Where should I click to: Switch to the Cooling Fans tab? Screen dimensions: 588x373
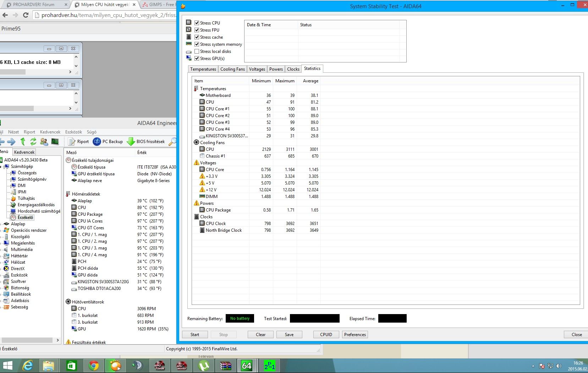click(x=232, y=69)
